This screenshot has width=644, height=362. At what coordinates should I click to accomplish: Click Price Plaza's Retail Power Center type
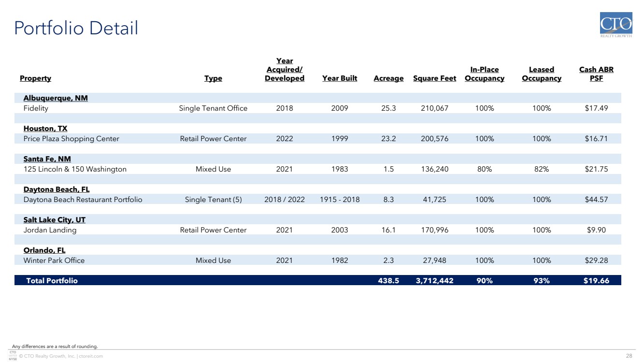coord(213,139)
